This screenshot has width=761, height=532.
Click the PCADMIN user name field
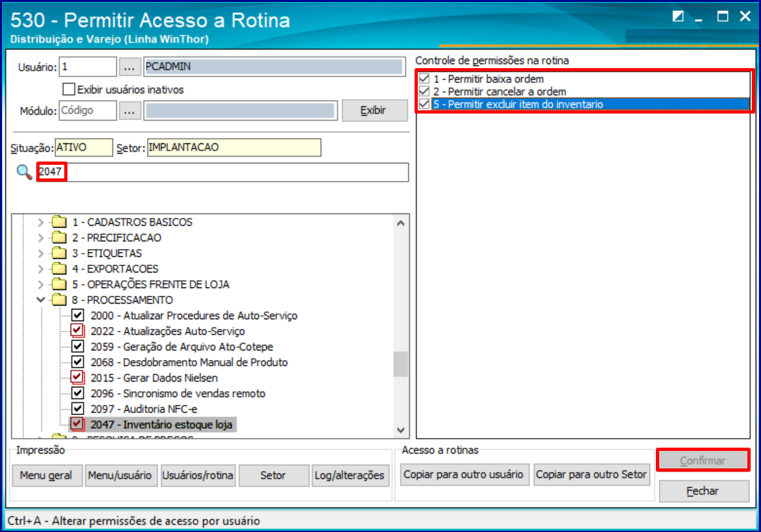point(274,66)
